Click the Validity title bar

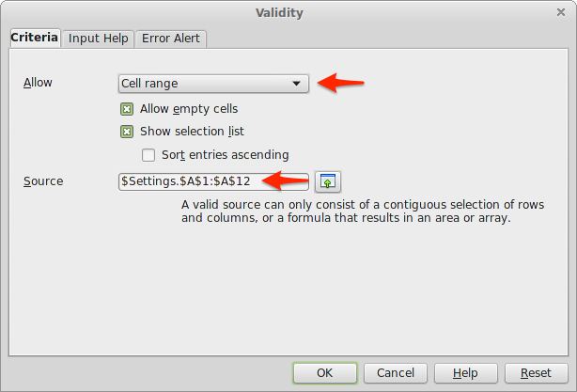pyautogui.click(x=288, y=12)
